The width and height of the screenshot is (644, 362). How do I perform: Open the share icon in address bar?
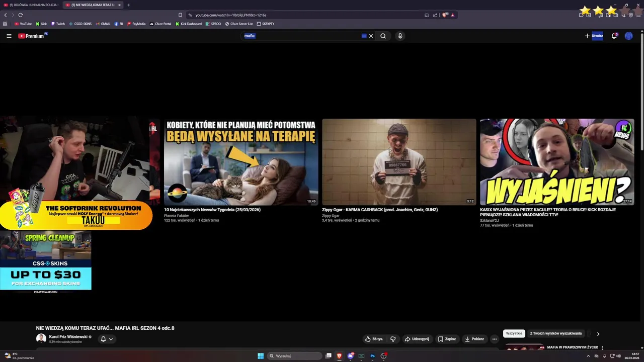tap(435, 15)
